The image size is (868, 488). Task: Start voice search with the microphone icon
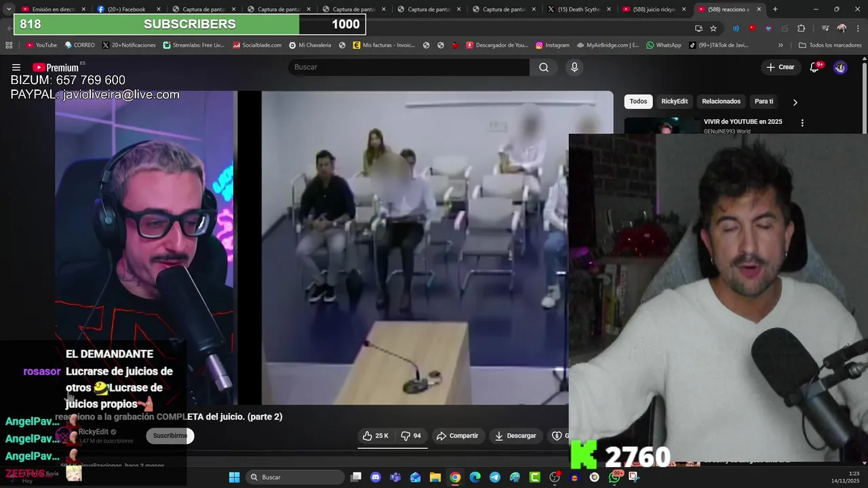tap(574, 67)
